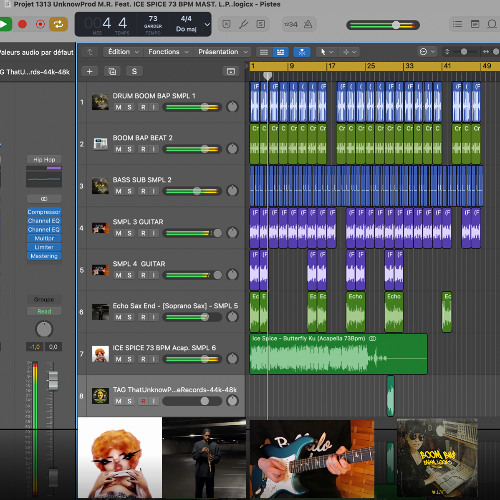Click the Read automation mode button
Image resolution: width=500 pixels, height=500 pixels.
click(44, 311)
